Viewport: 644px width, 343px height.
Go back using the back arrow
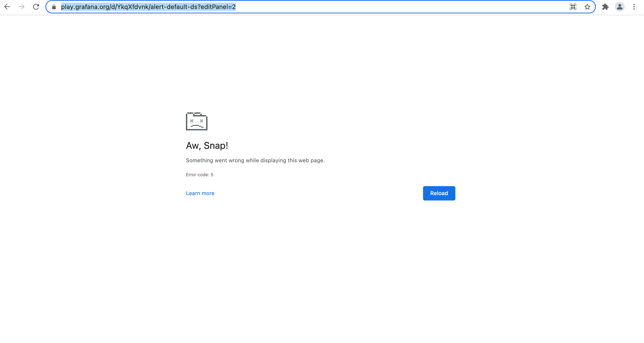(7, 7)
